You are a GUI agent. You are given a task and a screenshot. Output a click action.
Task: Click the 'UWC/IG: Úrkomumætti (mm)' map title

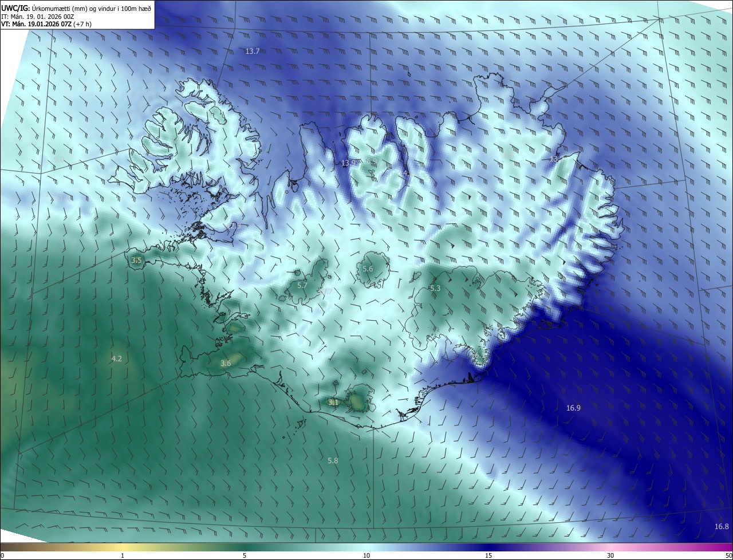(x=77, y=7)
